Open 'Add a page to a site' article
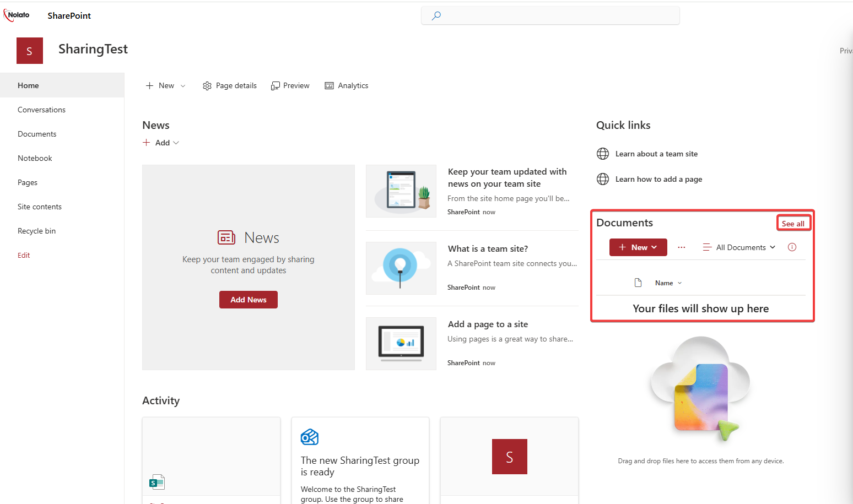 pyautogui.click(x=488, y=324)
